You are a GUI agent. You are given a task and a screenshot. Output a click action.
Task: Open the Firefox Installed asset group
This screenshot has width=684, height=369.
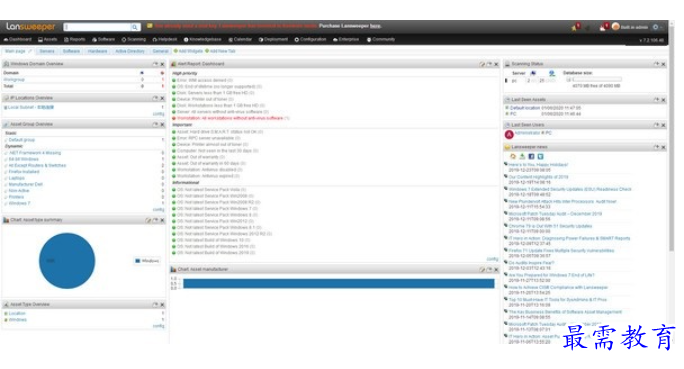click(x=24, y=172)
